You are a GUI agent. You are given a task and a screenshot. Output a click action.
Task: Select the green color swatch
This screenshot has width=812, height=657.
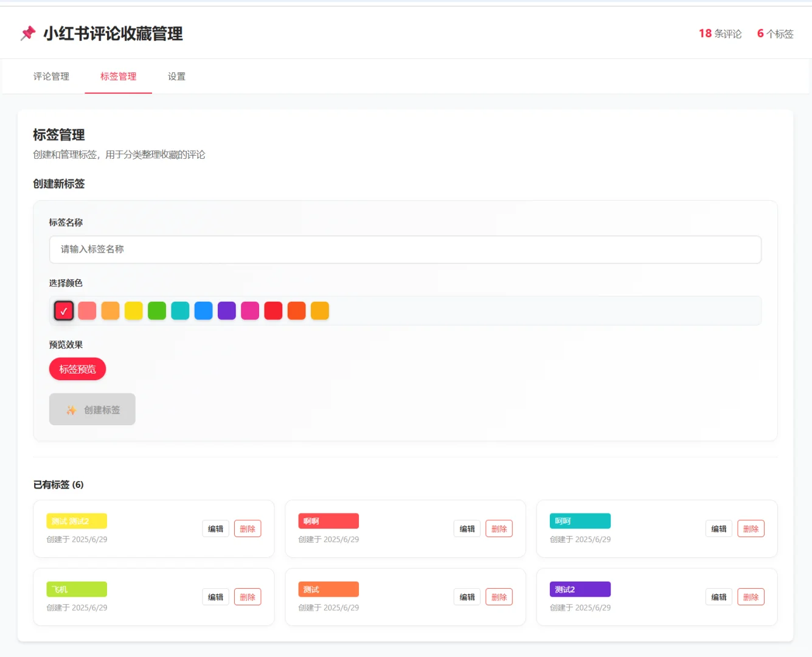click(x=157, y=310)
